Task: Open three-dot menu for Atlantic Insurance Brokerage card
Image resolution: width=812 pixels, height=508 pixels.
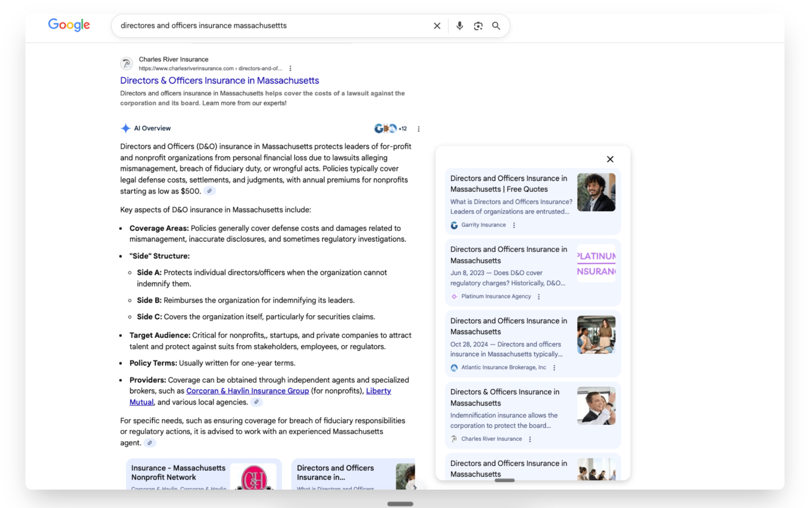Action: pos(554,368)
